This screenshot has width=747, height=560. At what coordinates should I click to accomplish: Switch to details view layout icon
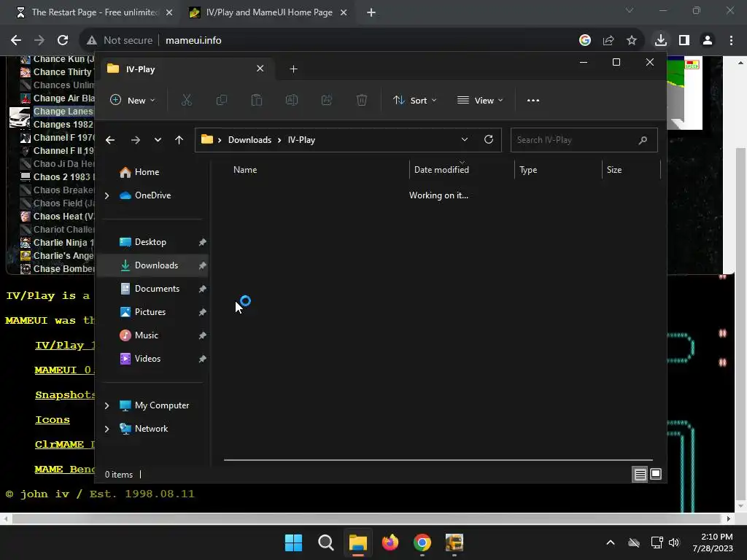pyautogui.click(x=640, y=474)
